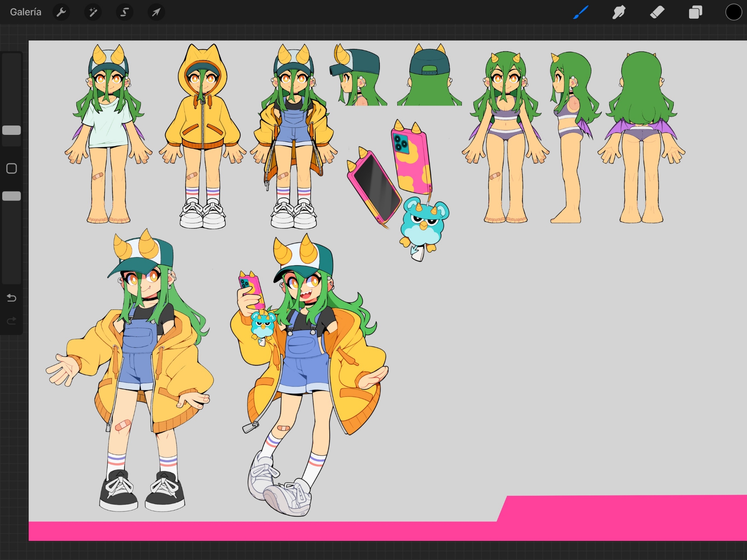Open the active color picker circle
Image resolution: width=747 pixels, height=560 pixels.
(x=733, y=12)
